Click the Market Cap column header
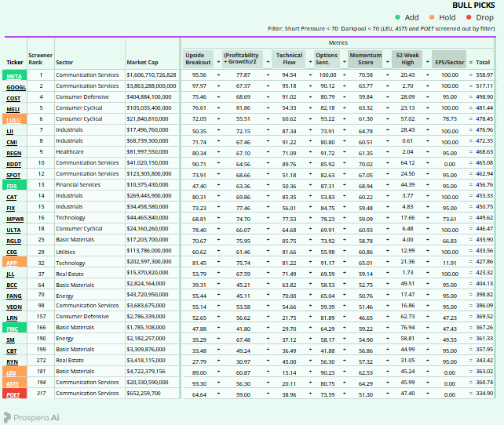Image resolution: width=504 pixels, height=425 pixels. pyautogui.click(x=142, y=62)
